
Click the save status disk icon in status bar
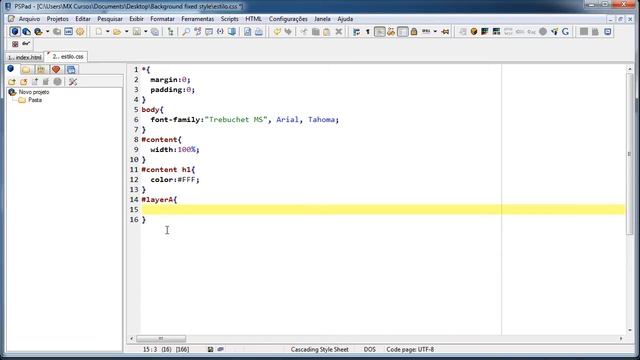tap(210, 349)
